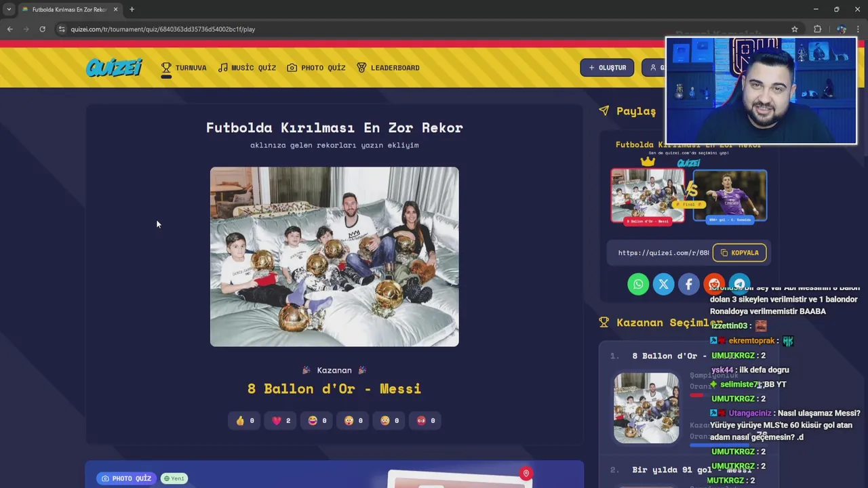Screen dimensions: 868x488
Task: Click the laughing face reaction
Action: [317, 420]
